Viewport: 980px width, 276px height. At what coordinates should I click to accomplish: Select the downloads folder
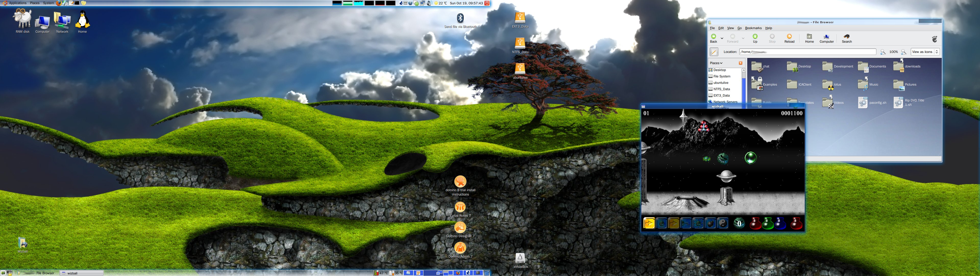coord(906,66)
